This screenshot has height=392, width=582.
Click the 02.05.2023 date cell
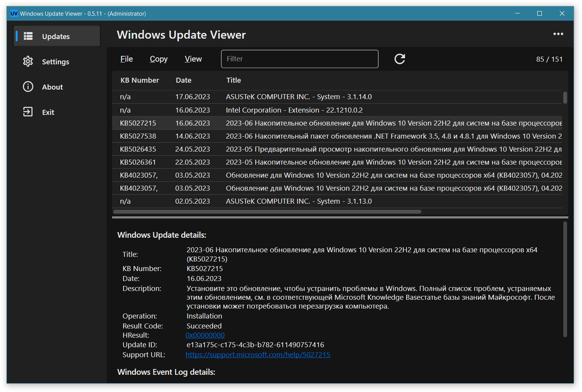[x=193, y=201]
